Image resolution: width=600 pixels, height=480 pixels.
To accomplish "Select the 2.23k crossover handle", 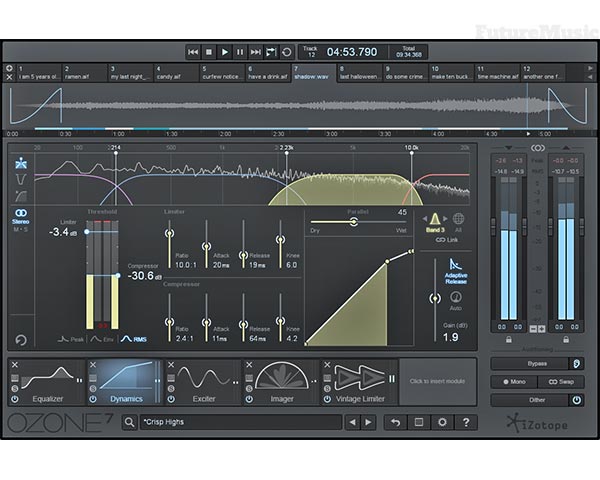I will (x=287, y=153).
